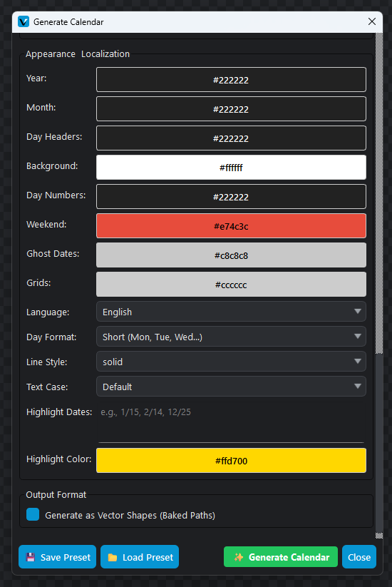Click the Line Style label
The image size is (392, 587).
tap(47, 362)
